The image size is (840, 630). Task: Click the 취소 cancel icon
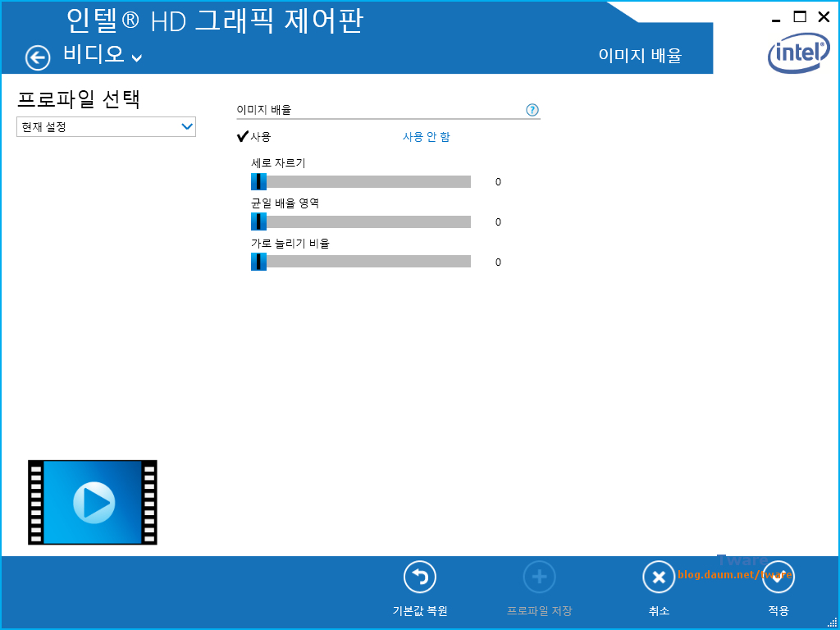pyautogui.click(x=659, y=577)
